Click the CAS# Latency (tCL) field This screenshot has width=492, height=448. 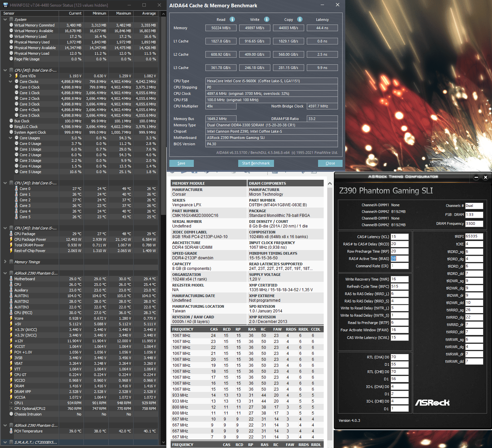click(x=400, y=236)
